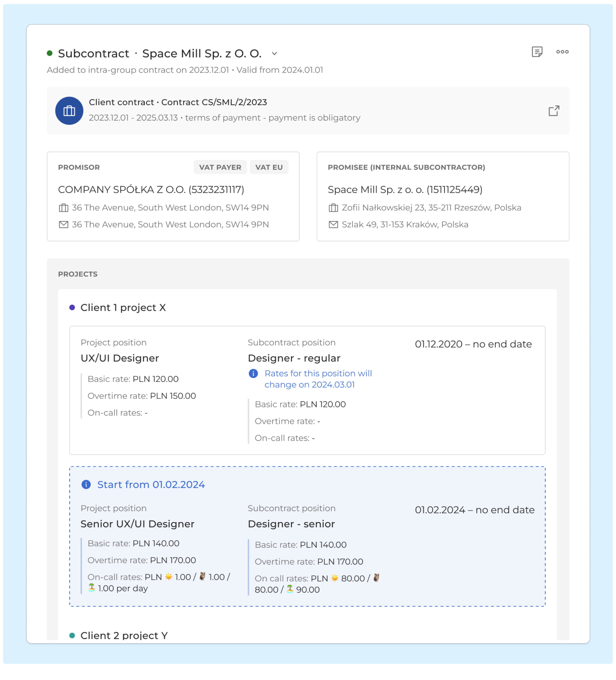Image resolution: width=616 pixels, height=680 pixels.
Task: Click the promisee mail envelope icon
Action: 333,225
